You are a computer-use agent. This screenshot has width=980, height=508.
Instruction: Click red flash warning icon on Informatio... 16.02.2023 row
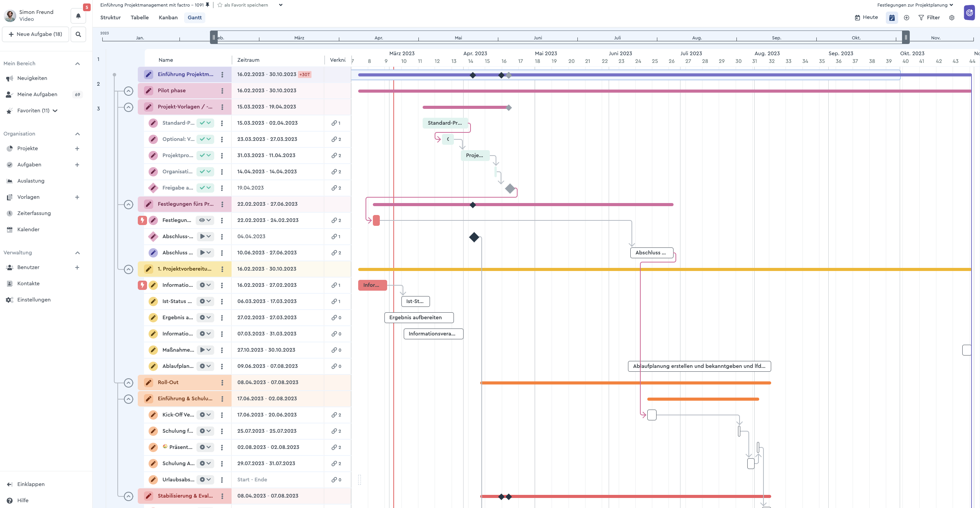[x=142, y=285]
